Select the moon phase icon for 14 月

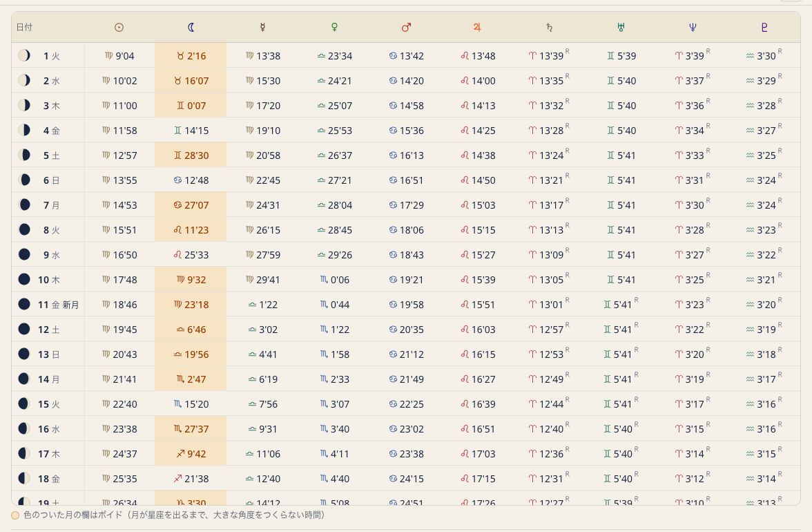point(23,379)
